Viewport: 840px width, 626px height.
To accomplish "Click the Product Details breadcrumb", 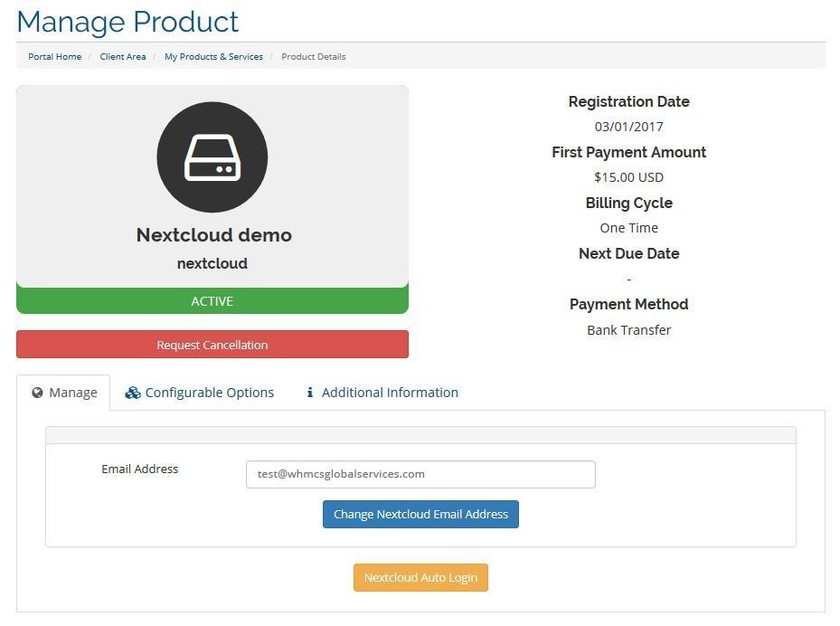I will pos(314,57).
